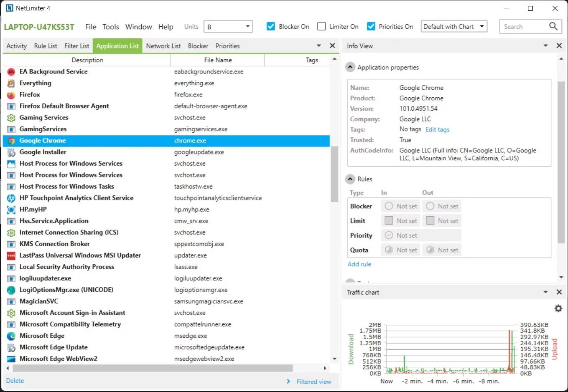Click the EA Background Service app icon

(x=11, y=72)
